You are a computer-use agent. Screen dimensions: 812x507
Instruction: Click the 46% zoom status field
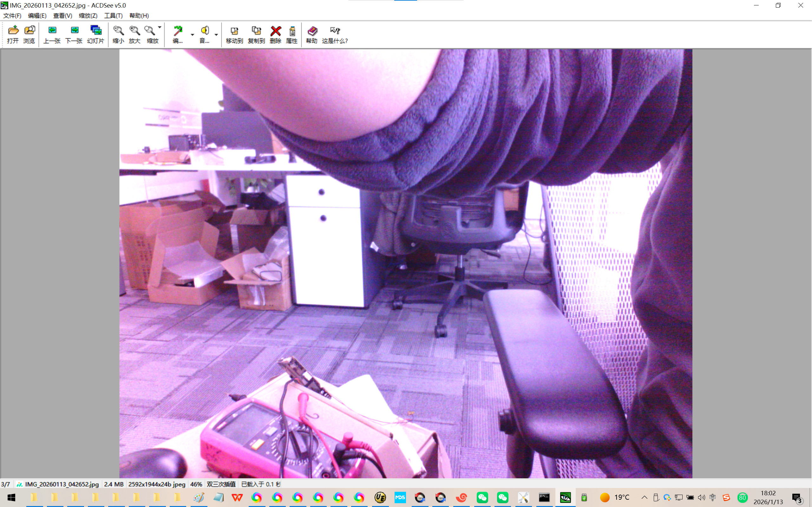coord(196,484)
